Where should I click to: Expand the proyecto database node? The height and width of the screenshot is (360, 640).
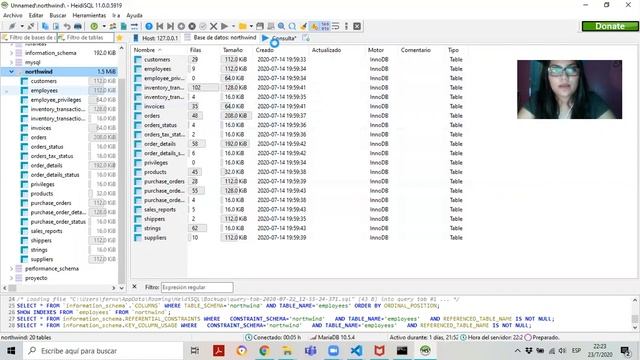pyautogui.click(x=11, y=278)
